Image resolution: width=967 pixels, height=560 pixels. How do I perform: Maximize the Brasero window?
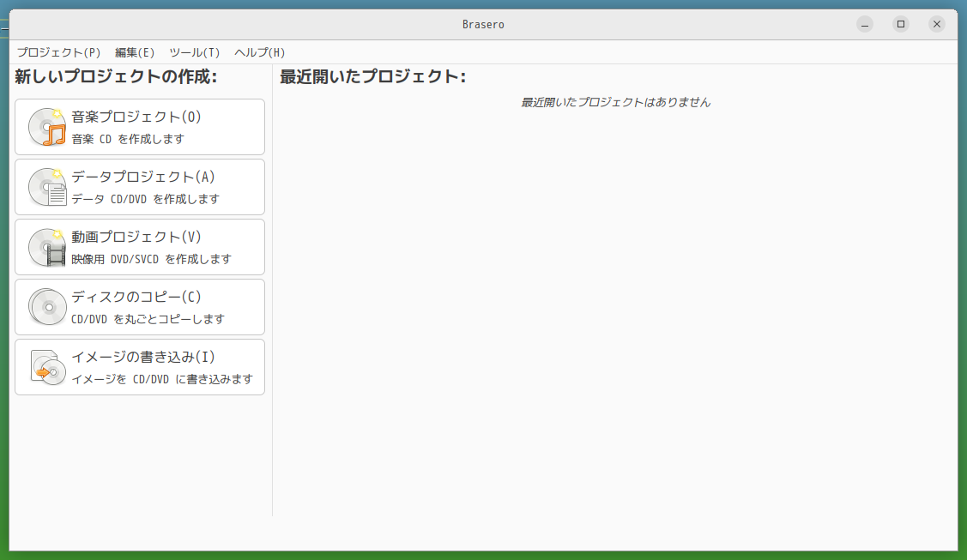click(x=900, y=24)
